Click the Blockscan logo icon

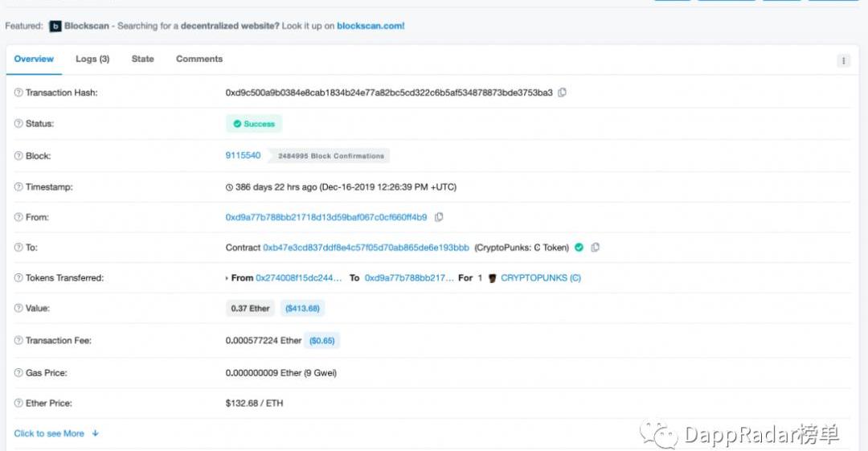click(x=55, y=27)
